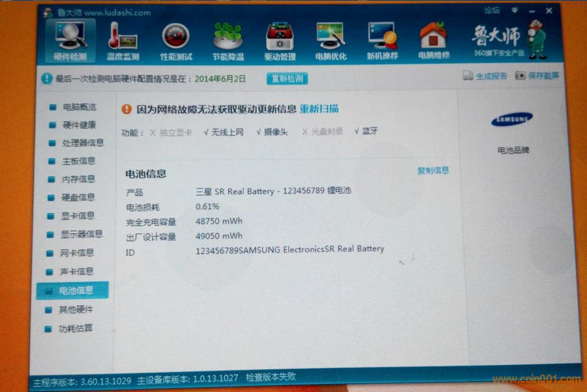Open 节能降温 energy saving icon
This screenshot has height=392, width=587.
(228, 42)
